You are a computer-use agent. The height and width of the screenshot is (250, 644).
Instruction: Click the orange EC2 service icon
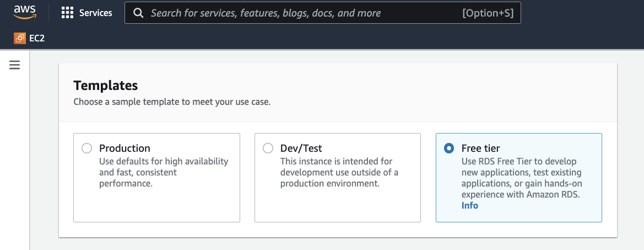click(x=20, y=39)
